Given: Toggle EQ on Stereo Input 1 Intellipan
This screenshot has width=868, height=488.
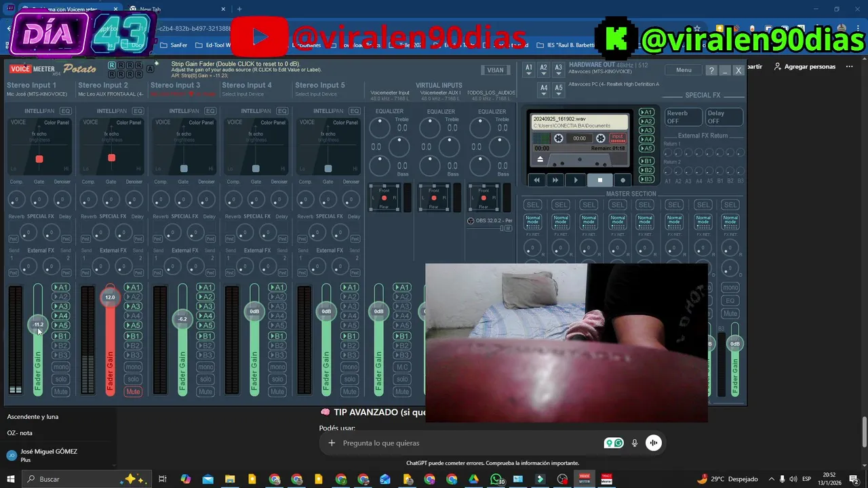Looking at the screenshot, I should tap(65, 111).
